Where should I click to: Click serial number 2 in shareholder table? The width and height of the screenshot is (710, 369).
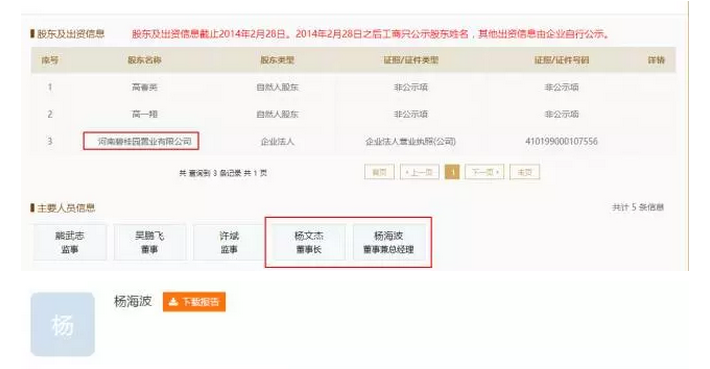(x=50, y=114)
